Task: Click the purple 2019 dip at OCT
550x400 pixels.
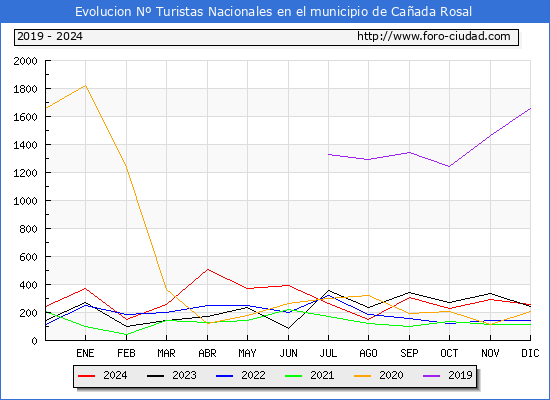Action: pyautogui.click(x=449, y=167)
